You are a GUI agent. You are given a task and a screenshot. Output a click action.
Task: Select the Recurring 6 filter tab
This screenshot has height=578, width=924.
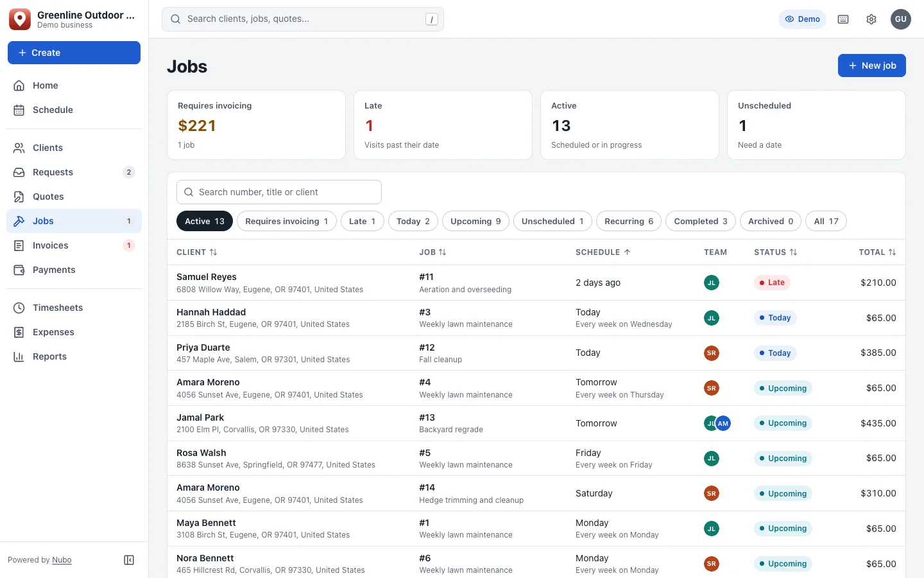(x=629, y=221)
